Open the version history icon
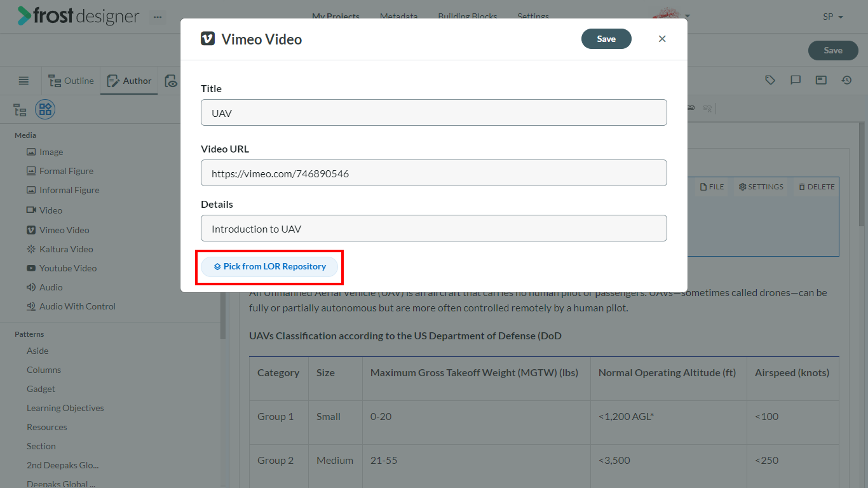868x488 pixels. click(x=846, y=80)
